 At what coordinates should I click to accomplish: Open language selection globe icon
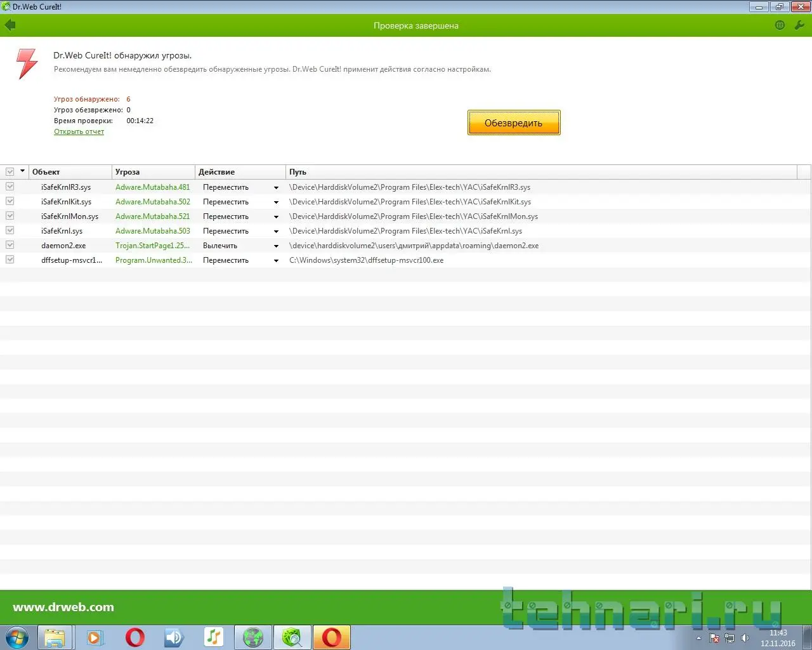coord(780,25)
